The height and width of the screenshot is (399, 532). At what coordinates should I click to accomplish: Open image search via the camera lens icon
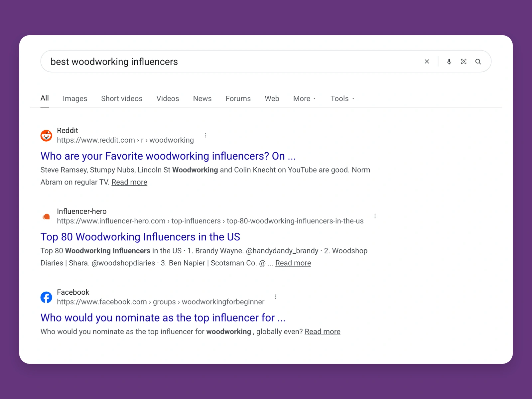pyautogui.click(x=464, y=62)
